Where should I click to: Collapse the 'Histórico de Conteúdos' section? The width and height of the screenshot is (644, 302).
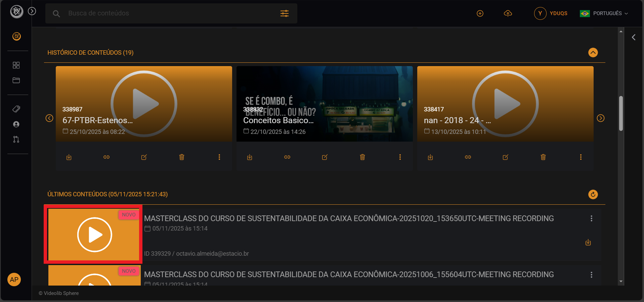pyautogui.click(x=593, y=53)
